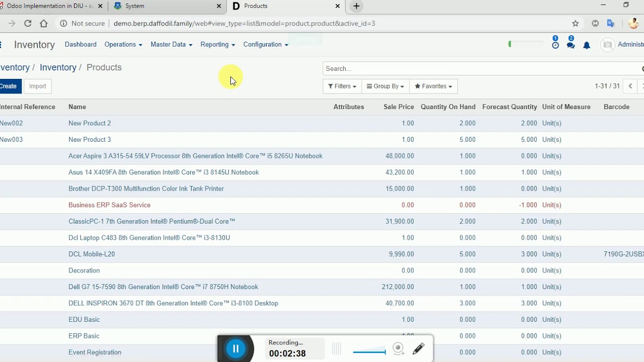This screenshot has height=362, width=644.
Task: Open a new browser tab
Action: click(356, 6)
